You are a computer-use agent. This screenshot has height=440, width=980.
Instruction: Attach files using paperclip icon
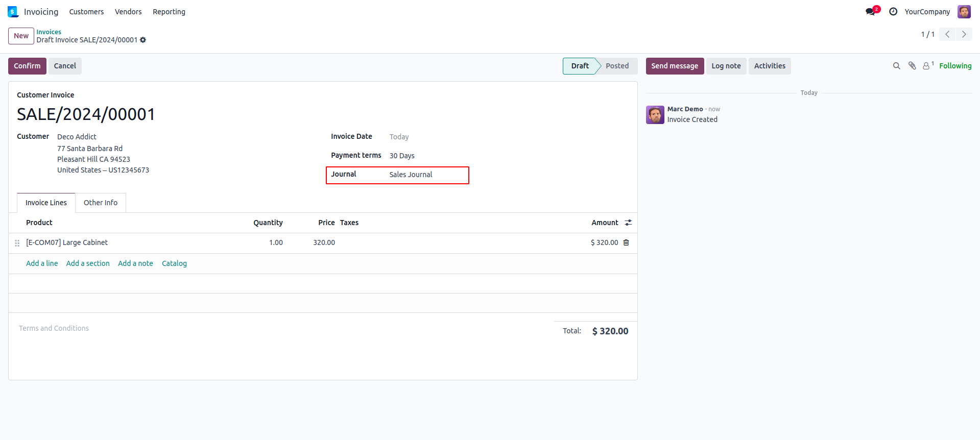tap(912, 66)
